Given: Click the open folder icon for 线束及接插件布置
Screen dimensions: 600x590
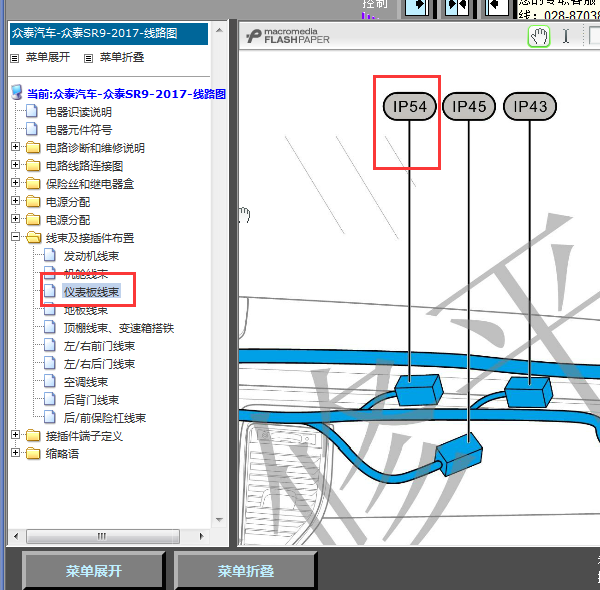Looking at the screenshot, I should (x=34, y=238).
